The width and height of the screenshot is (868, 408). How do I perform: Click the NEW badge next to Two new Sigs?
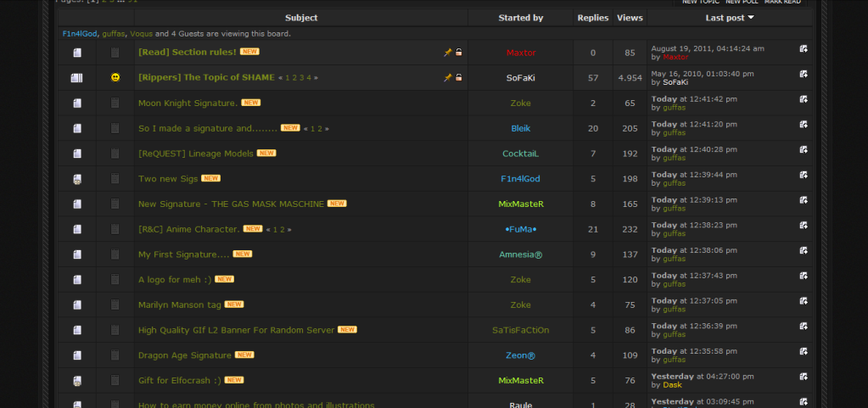point(210,178)
